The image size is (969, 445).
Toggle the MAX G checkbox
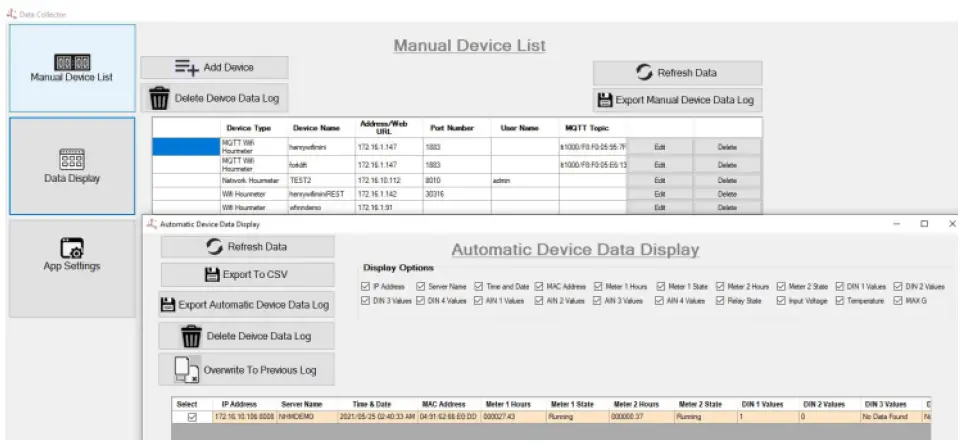click(x=898, y=301)
